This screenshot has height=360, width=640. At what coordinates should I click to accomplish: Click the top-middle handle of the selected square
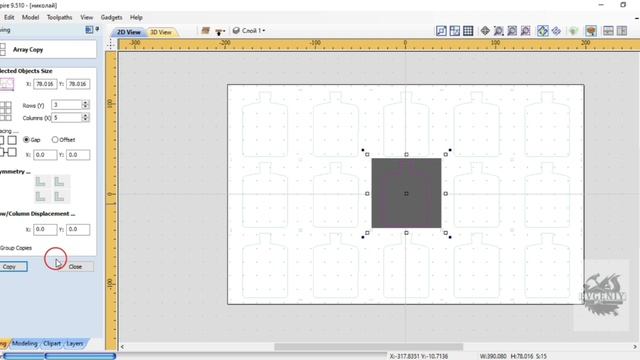click(406, 154)
